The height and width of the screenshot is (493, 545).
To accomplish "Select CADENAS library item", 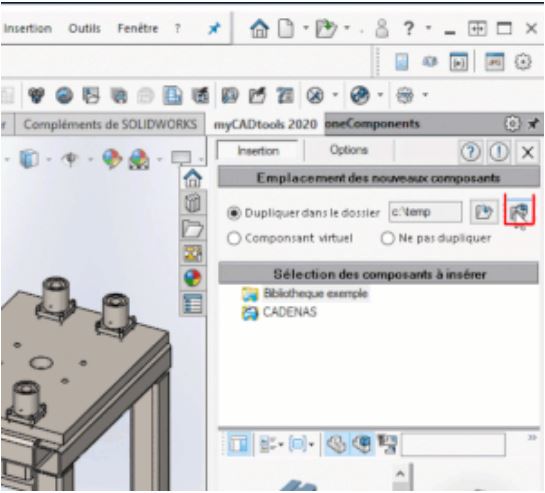I will [x=279, y=312].
